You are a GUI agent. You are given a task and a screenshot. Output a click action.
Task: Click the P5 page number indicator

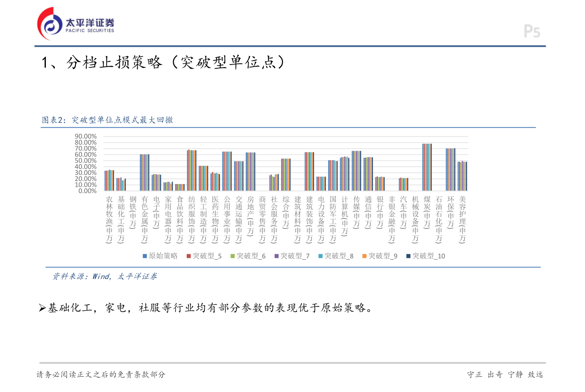tap(533, 31)
